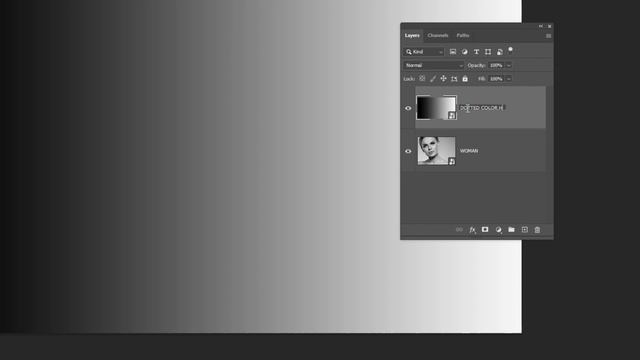The height and width of the screenshot is (360, 640).
Task: Add a layer mask
Action: (x=485, y=229)
